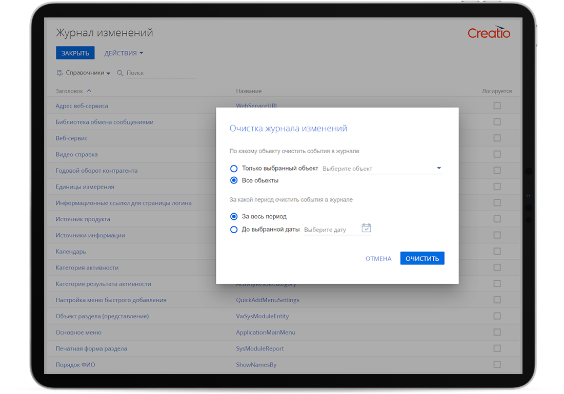The image size is (564, 394).
Task: Open the 'Источники информации' lookup link
Action: [90, 235]
